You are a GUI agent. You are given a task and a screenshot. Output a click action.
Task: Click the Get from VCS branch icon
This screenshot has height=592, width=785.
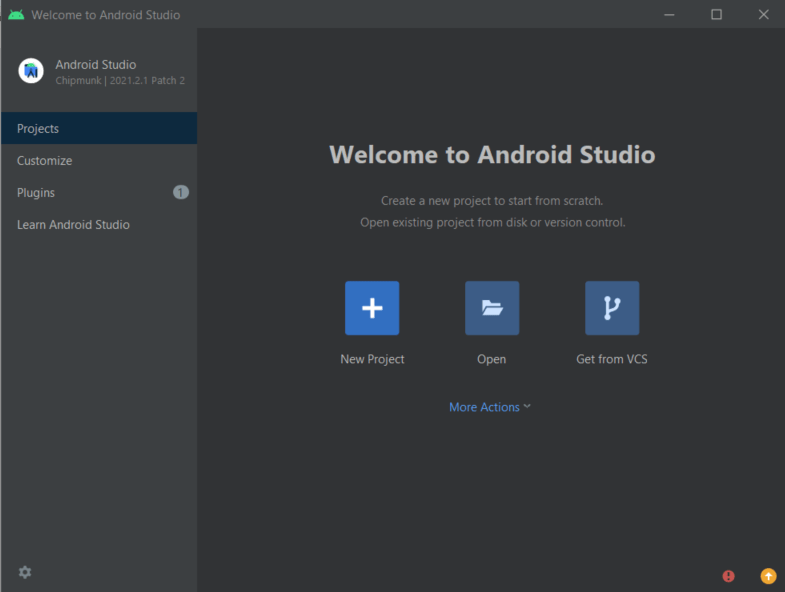pos(612,308)
